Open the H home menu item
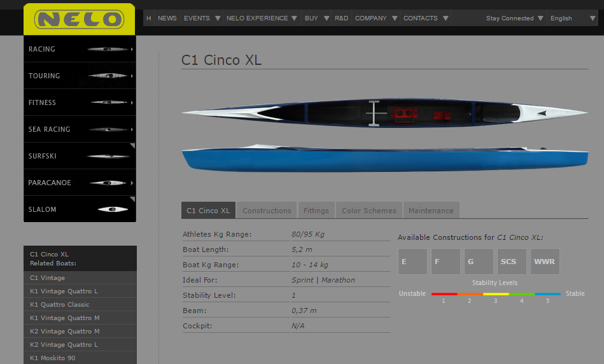The image size is (604, 364). (149, 18)
